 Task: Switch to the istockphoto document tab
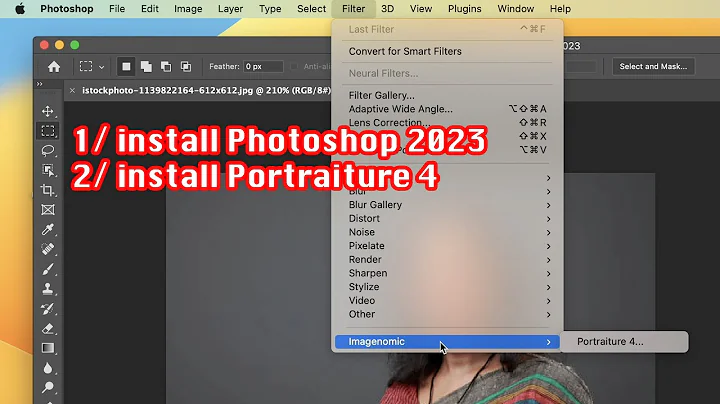pos(206,90)
